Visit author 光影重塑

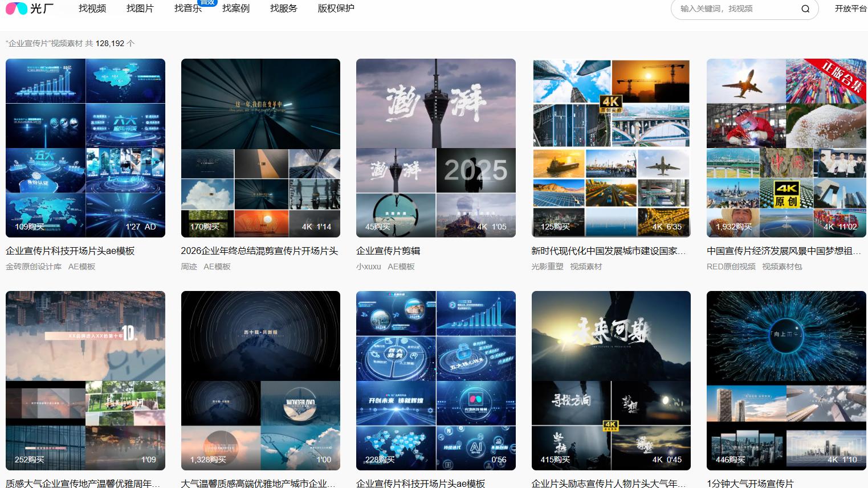(x=547, y=266)
